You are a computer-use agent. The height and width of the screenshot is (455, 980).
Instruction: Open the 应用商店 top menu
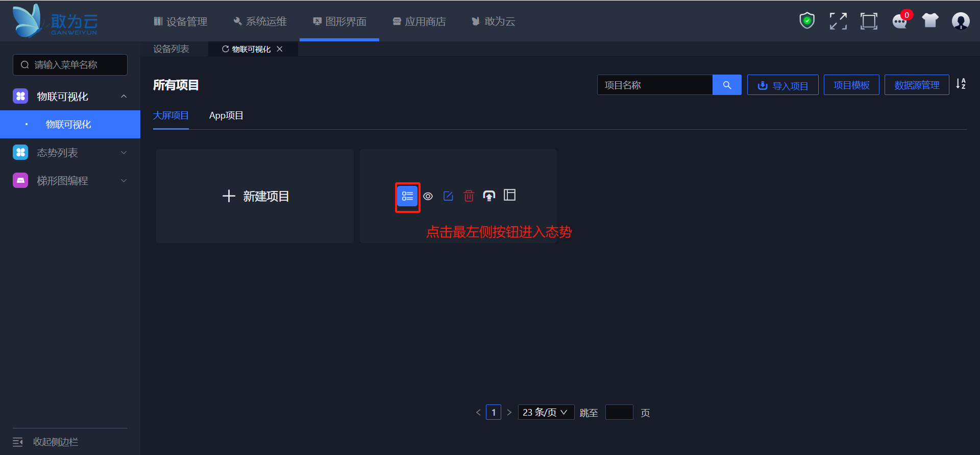point(419,21)
